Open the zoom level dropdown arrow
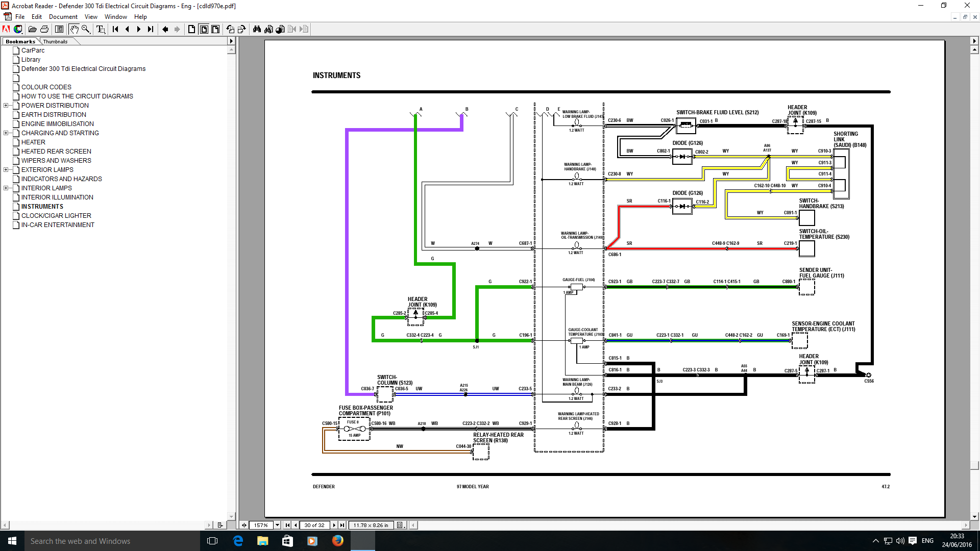 pyautogui.click(x=277, y=525)
